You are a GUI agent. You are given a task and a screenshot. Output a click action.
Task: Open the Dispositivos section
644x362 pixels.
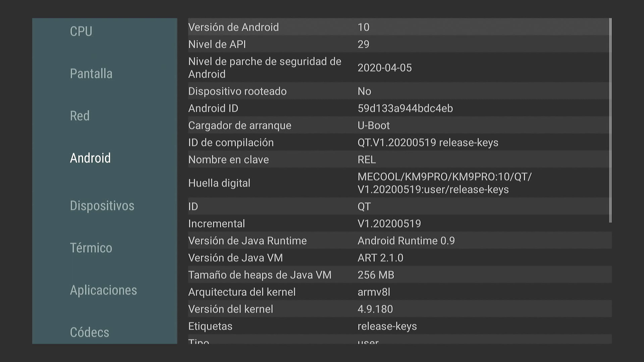pyautogui.click(x=102, y=206)
